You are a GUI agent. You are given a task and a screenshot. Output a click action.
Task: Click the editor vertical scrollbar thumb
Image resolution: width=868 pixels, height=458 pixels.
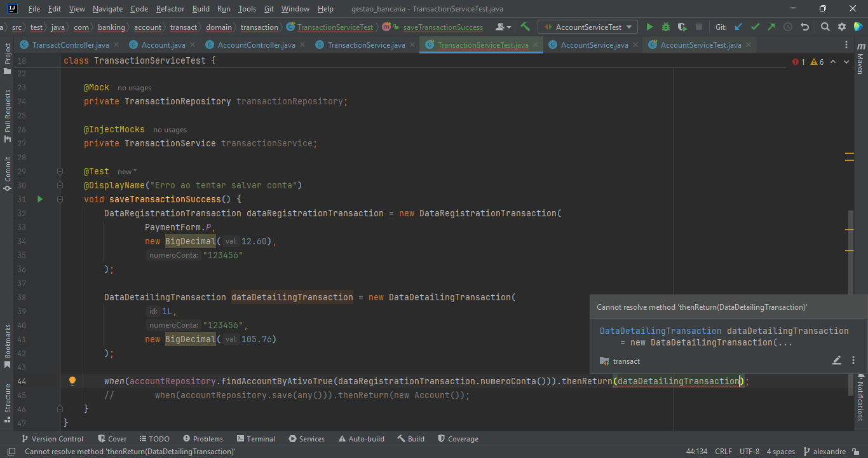(x=850, y=302)
